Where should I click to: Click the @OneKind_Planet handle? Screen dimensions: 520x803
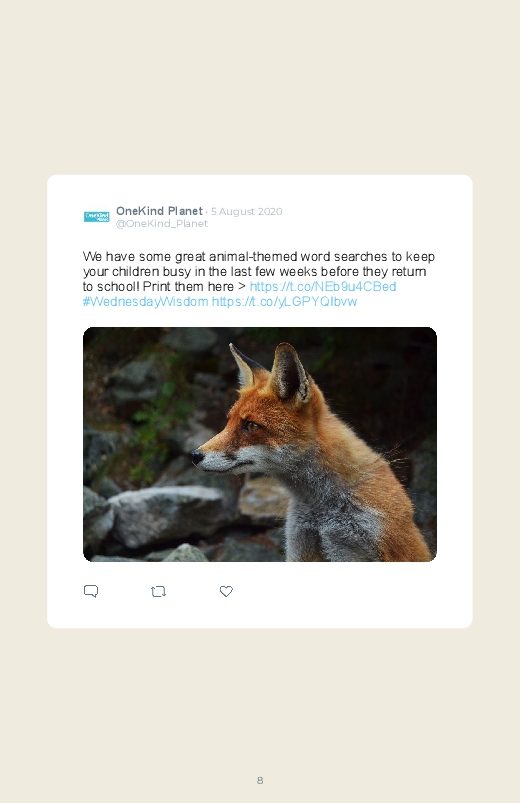[x=161, y=224]
